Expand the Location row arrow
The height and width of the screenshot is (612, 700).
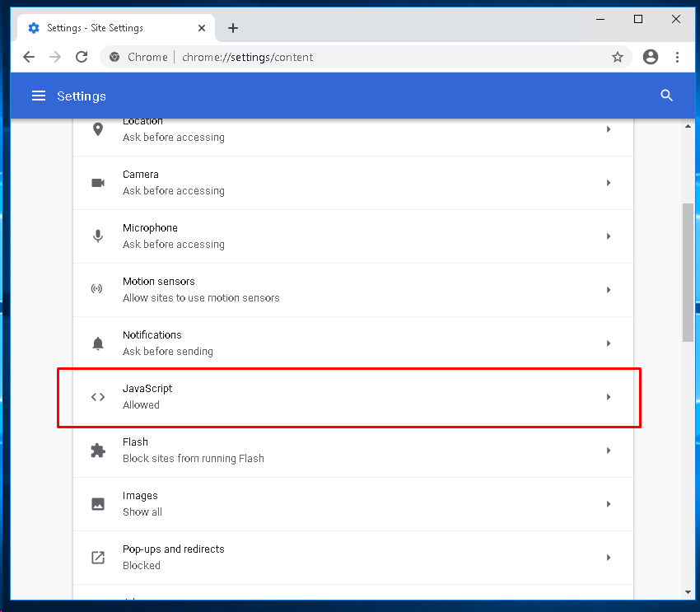point(609,129)
